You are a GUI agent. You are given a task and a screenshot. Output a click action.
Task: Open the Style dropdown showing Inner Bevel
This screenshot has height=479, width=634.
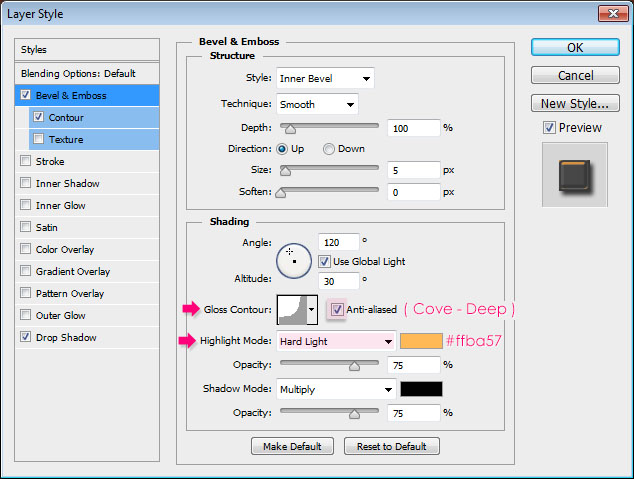coord(325,78)
